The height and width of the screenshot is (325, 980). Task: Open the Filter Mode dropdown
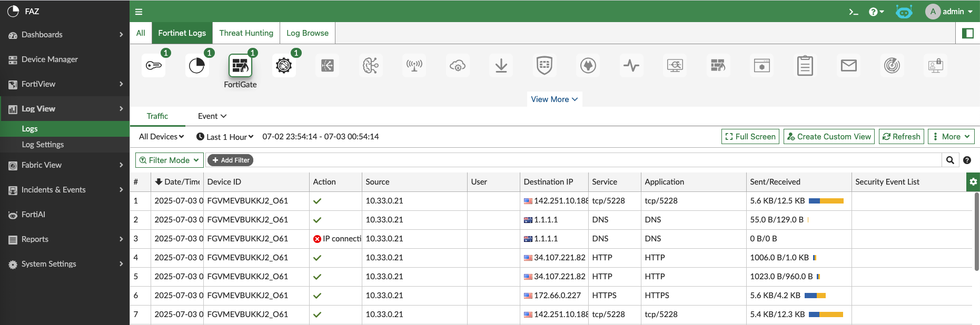(x=169, y=160)
